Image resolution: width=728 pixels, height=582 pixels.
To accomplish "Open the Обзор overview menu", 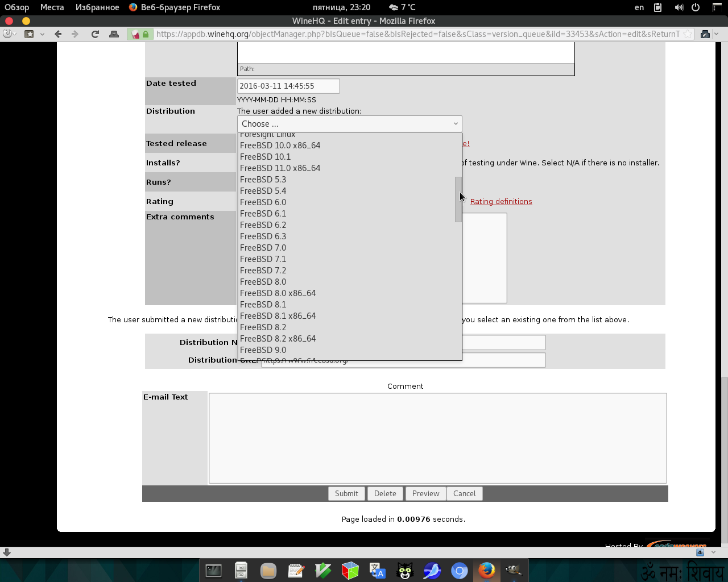I will (x=16, y=7).
